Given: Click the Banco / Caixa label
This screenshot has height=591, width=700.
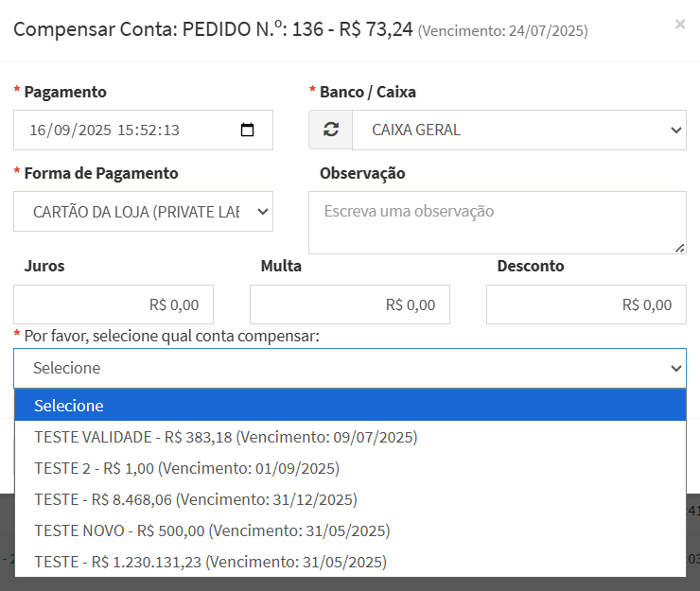Looking at the screenshot, I should click(367, 92).
